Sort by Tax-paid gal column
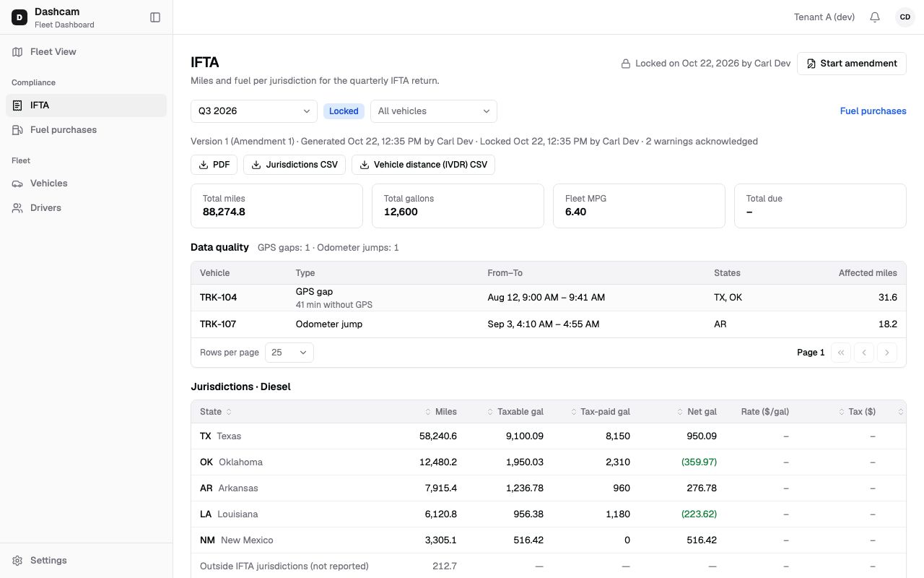The image size is (924, 578). coord(600,412)
